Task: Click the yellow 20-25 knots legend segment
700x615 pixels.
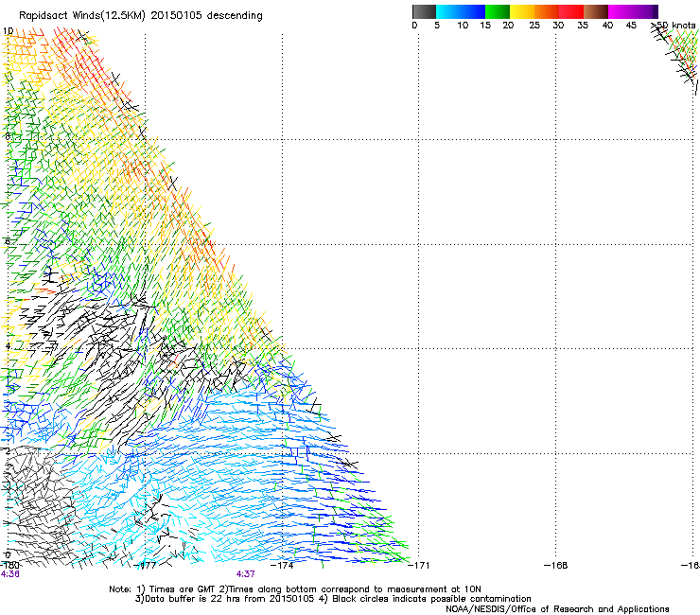Action: [522, 11]
